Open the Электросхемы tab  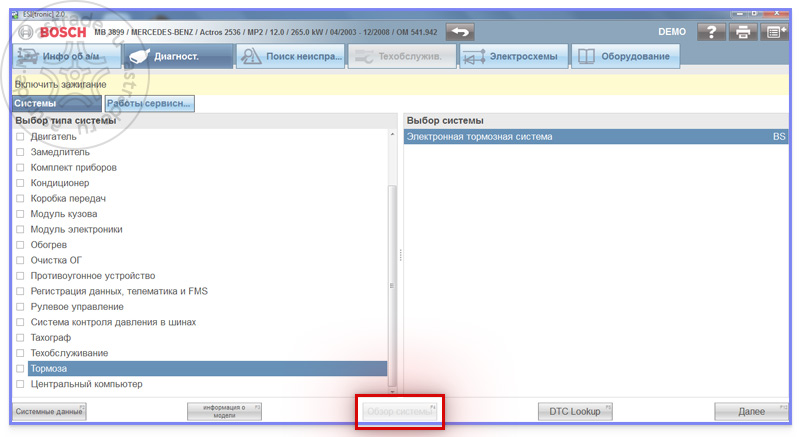(514, 56)
